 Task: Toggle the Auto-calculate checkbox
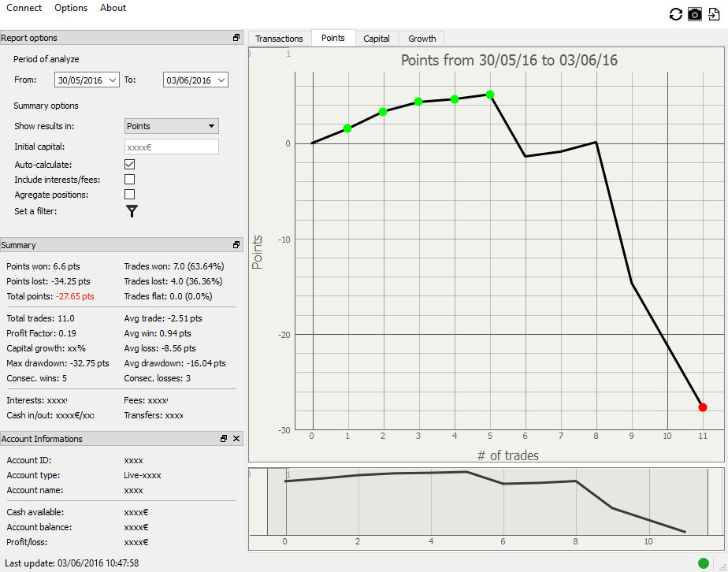[x=129, y=165]
